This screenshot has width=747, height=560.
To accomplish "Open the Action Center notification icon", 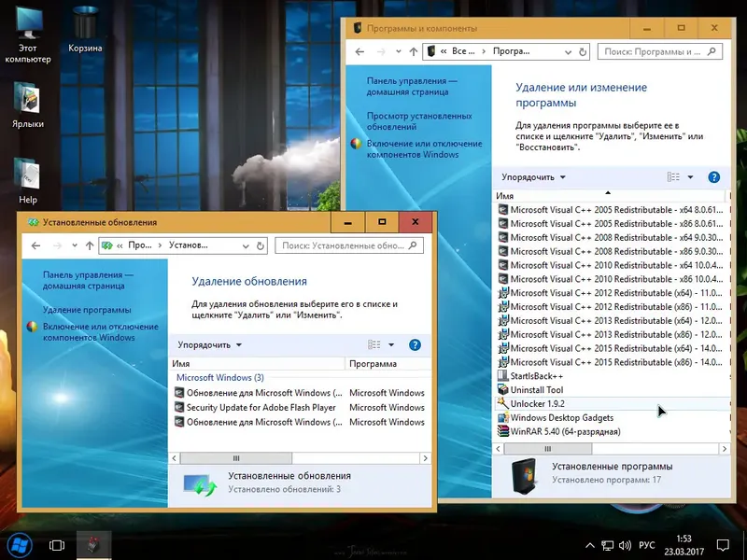I will 723,545.
